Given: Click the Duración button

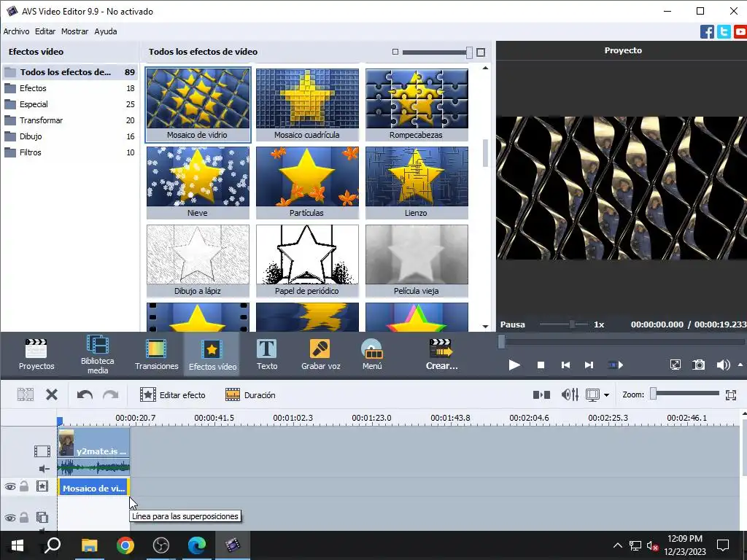Looking at the screenshot, I should pyautogui.click(x=250, y=394).
